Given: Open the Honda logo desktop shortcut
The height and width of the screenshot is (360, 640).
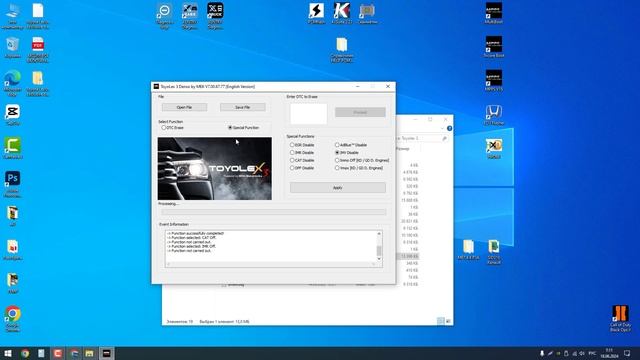Looking at the screenshot, I should click(493, 114).
